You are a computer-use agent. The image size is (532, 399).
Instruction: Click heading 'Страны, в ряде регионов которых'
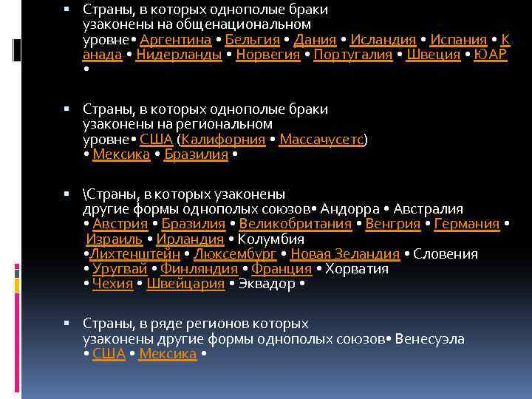(x=195, y=324)
